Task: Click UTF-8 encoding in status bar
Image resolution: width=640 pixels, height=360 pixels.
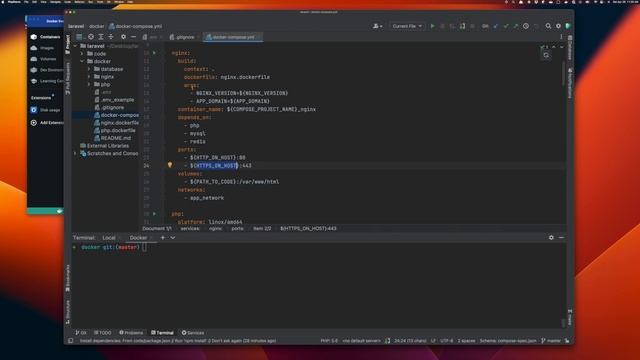Action: (447, 340)
